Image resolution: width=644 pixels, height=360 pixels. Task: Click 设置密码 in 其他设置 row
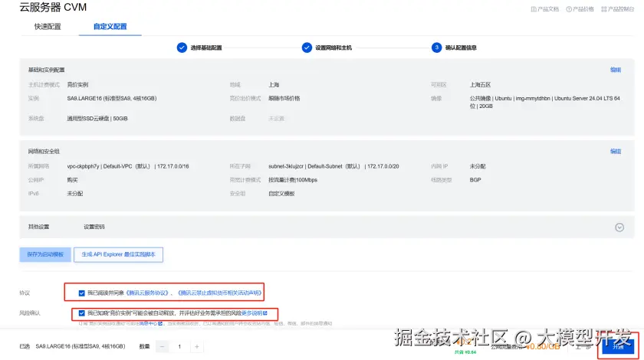94,227
